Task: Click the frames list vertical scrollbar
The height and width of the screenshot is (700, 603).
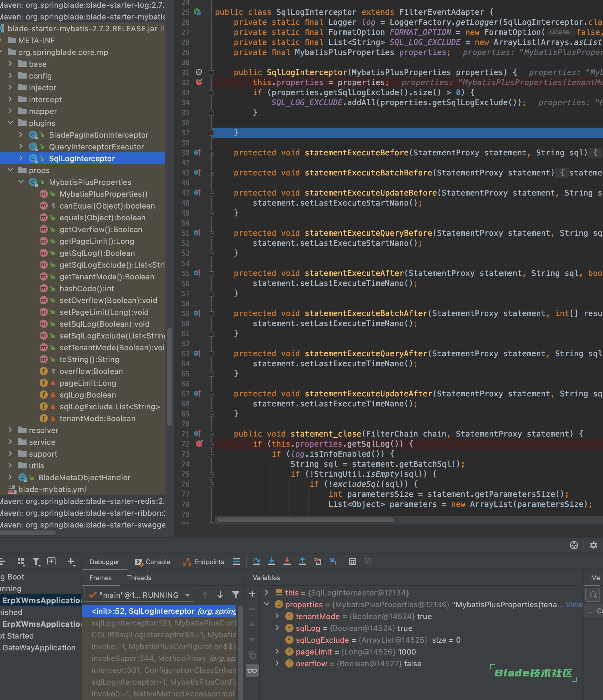Action: pyautogui.click(x=240, y=652)
